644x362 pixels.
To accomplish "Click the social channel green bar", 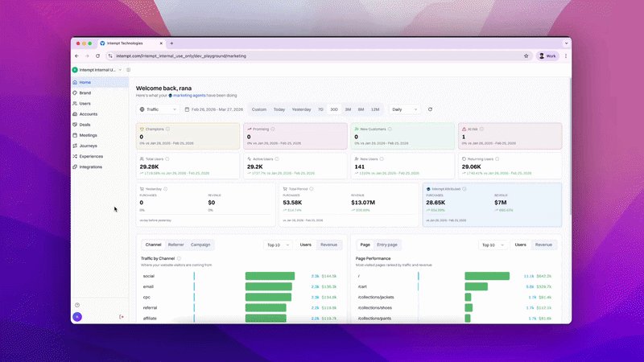I will tap(270, 276).
